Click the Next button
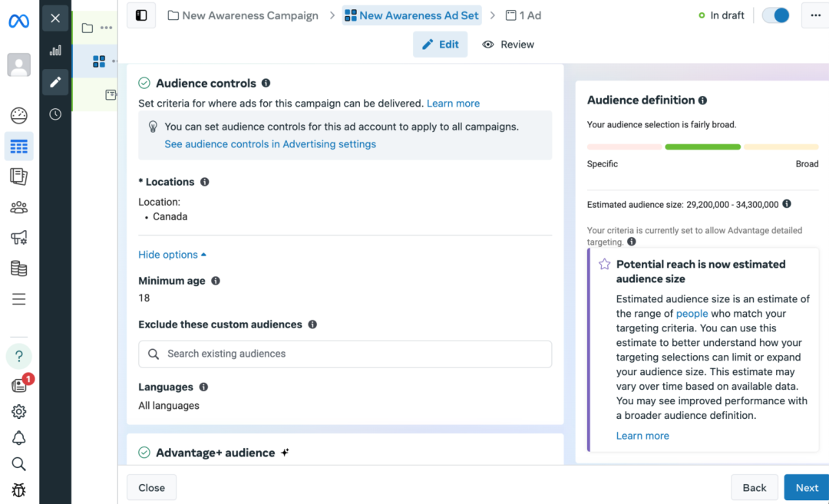 (x=806, y=487)
